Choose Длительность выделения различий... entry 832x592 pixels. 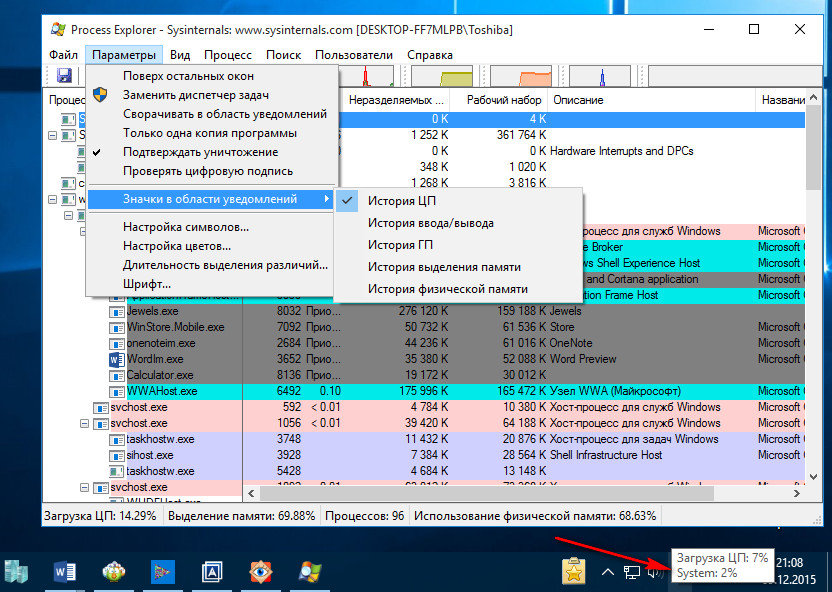click(x=212, y=265)
